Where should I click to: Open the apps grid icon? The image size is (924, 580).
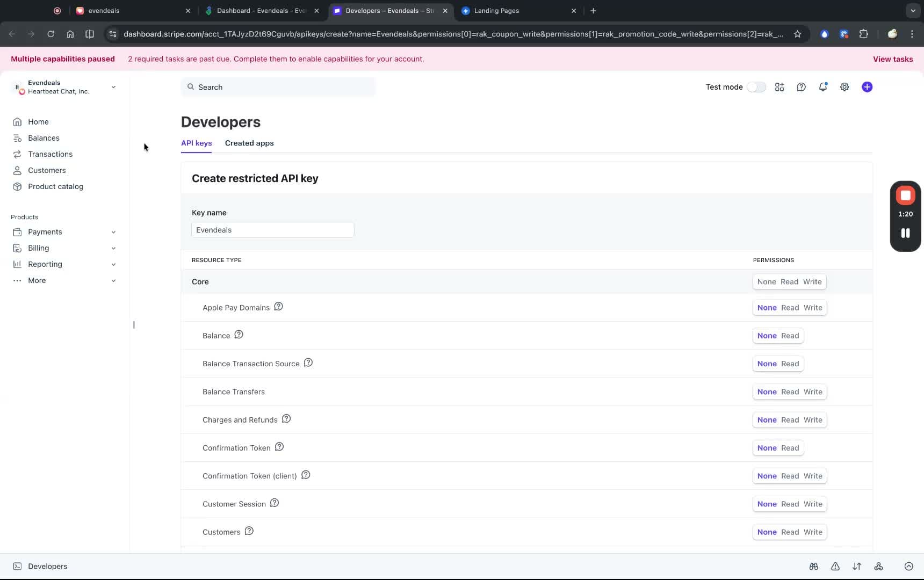click(x=779, y=87)
